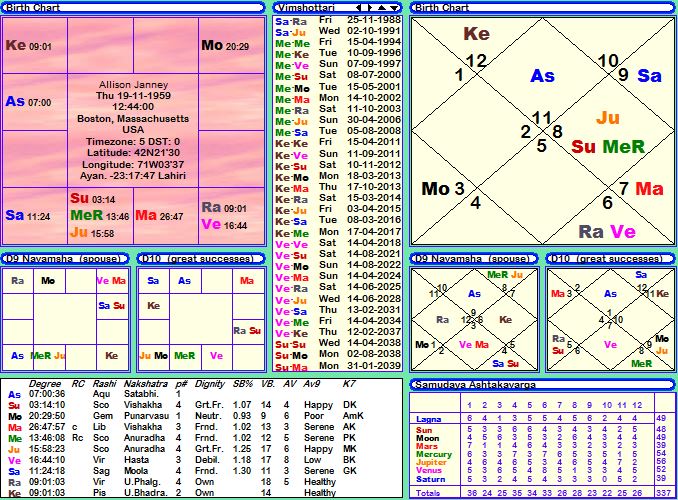
Task: Click dasha row 'Sa-Ra Fri 25-11-1988'
Action: click(338, 20)
